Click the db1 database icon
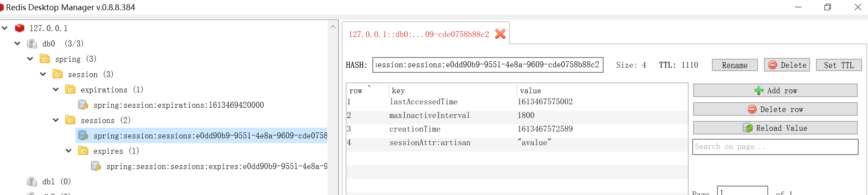868x195 pixels. point(32,181)
